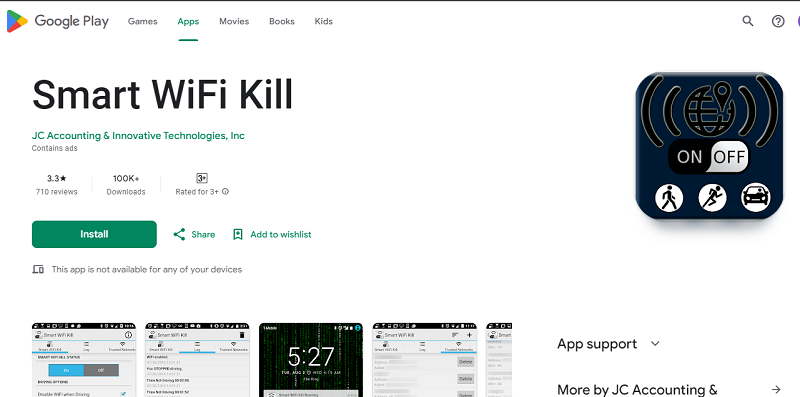Image resolution: width=800 pixels, height=397 pixels.
Task: Click the 3+ content rating badge
Action: coord(202,178)
